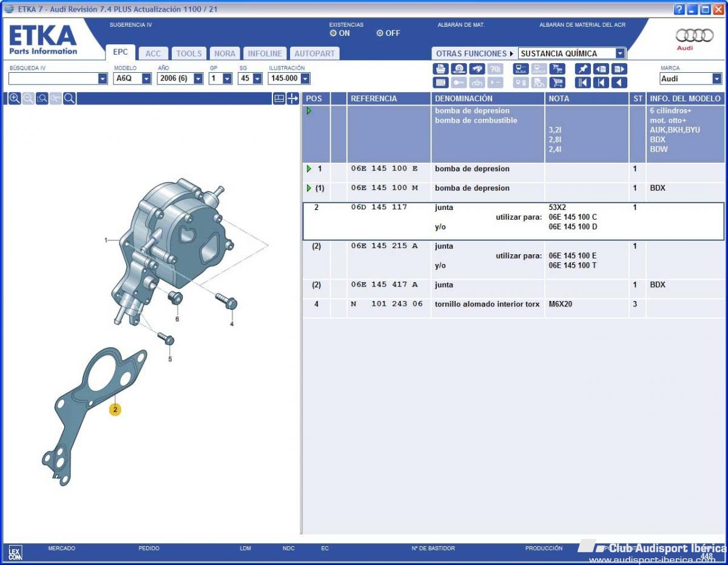Select part number 06E 145 417 A

385,285
